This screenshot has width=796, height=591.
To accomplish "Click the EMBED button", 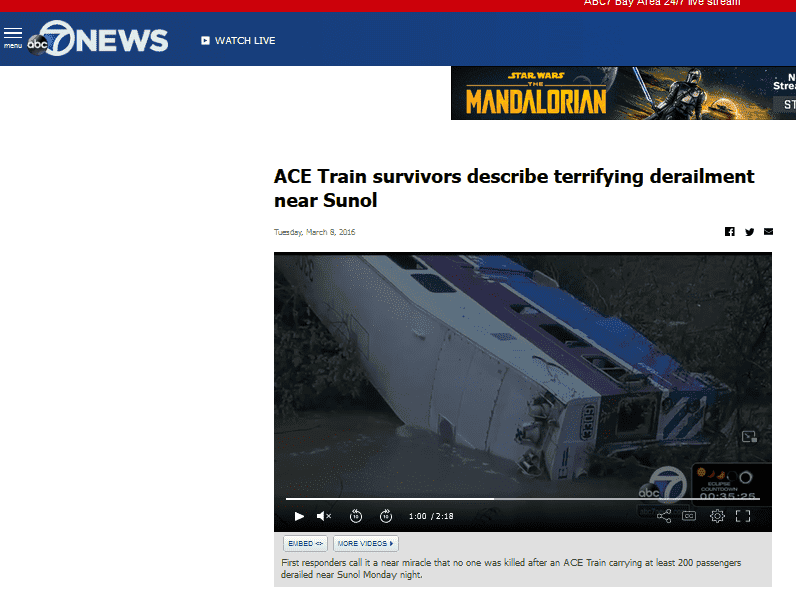I will click(x=305, y=543).
